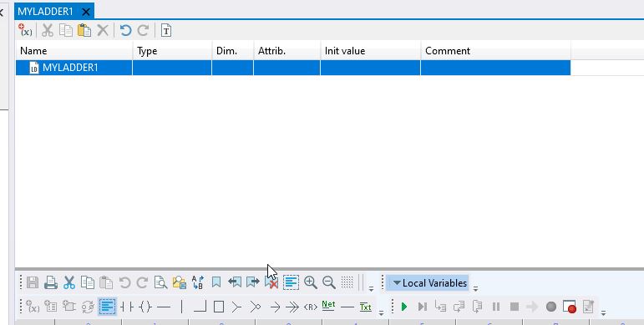The image size is (644, 325).
Task: Click the negated branch circle arrow icon
Action: coord(255,307)
